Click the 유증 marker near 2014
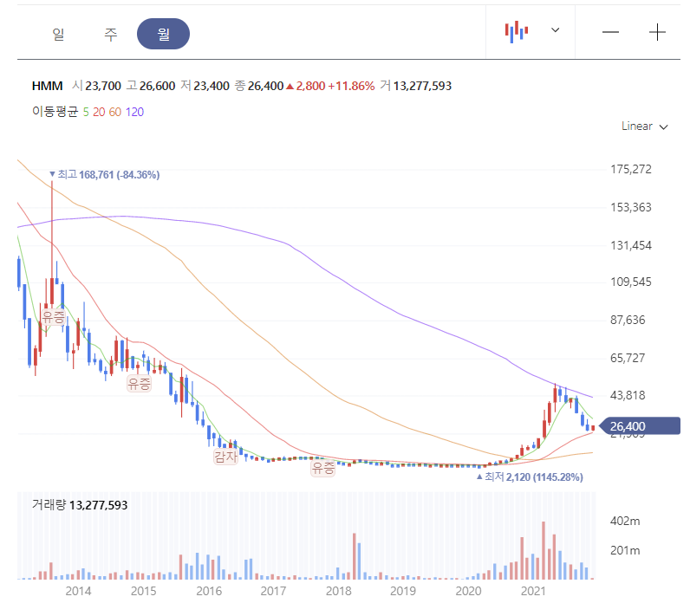Screen dimensions: 690x616 pos(54,317)
